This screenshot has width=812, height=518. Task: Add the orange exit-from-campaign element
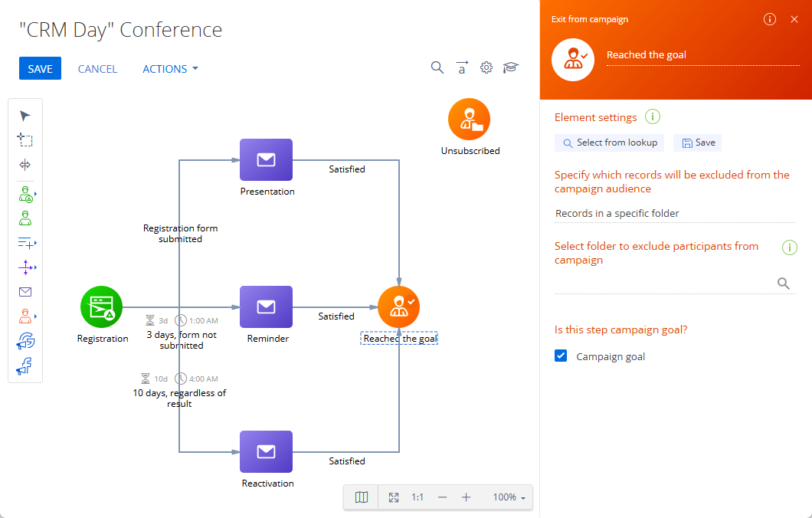pyautogui.click(x=26, y=316)
